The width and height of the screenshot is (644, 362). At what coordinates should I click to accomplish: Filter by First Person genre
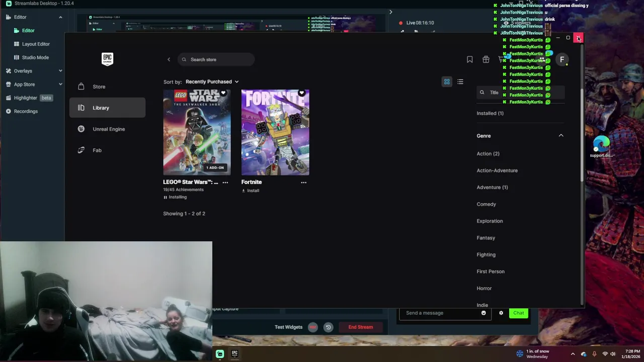[x=491, y=271]
